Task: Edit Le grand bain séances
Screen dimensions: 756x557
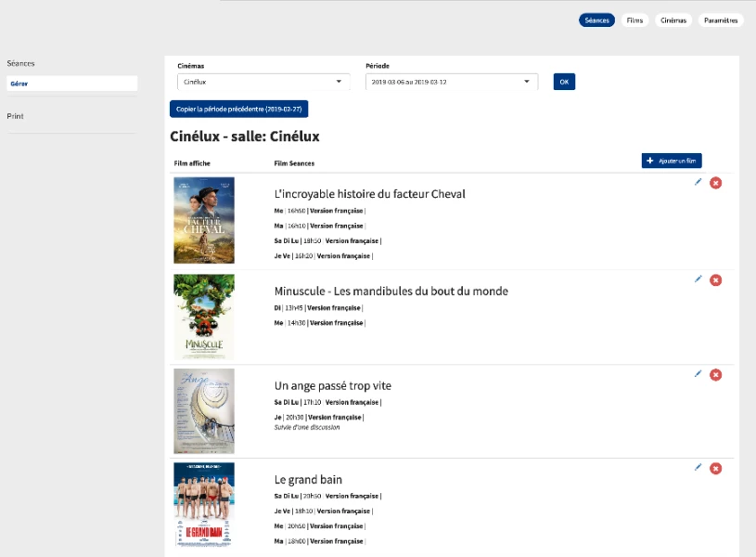Action: point(698,467)
